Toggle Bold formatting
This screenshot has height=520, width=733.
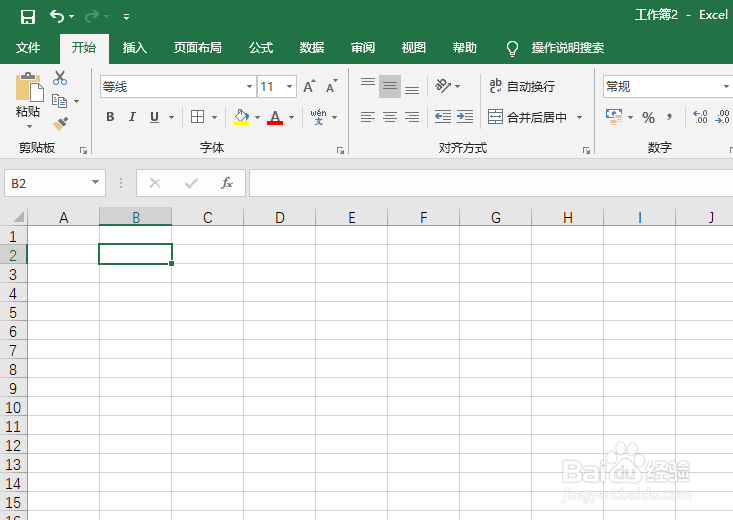click(110, 117)
